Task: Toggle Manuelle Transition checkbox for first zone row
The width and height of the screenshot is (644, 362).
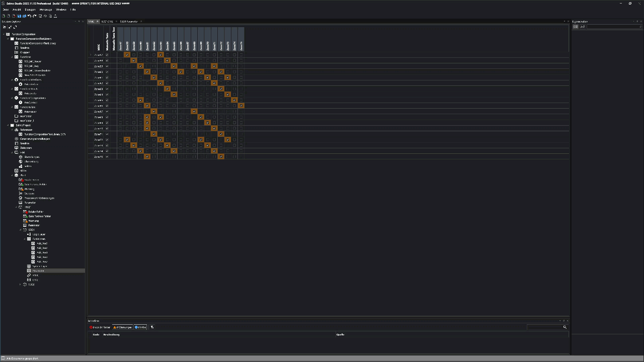Action: pos(107,55)
